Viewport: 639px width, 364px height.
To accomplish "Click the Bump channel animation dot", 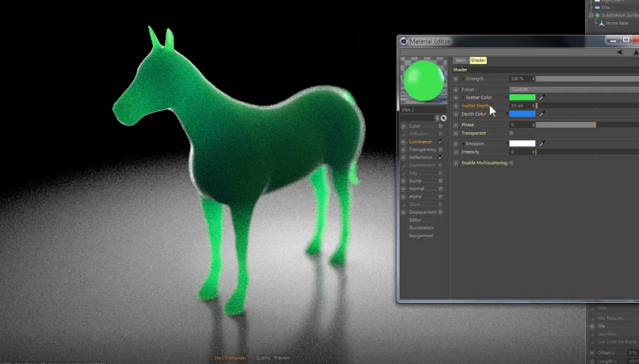I will tap(403, 181).
